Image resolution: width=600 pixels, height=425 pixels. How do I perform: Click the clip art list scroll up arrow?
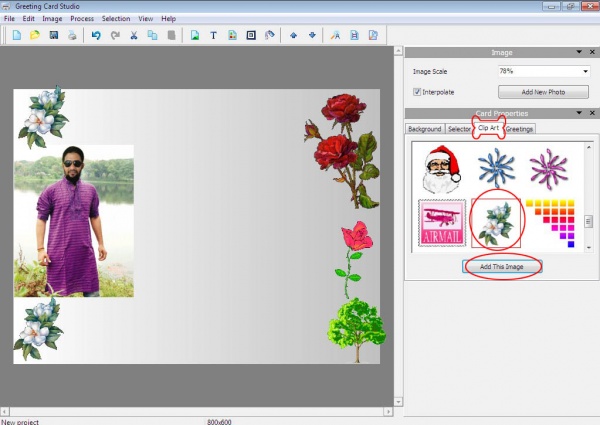click(x=589, y=147)
